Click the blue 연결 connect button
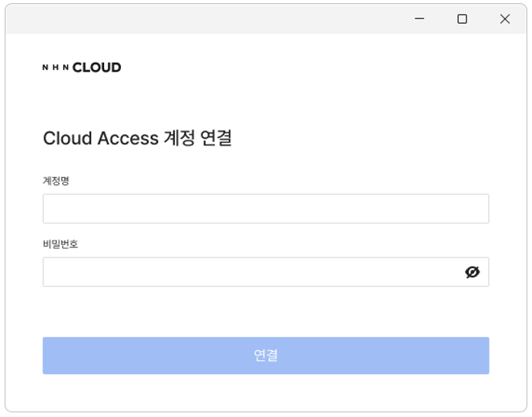This screenshot has height=417, width=532. coord(266,355)
